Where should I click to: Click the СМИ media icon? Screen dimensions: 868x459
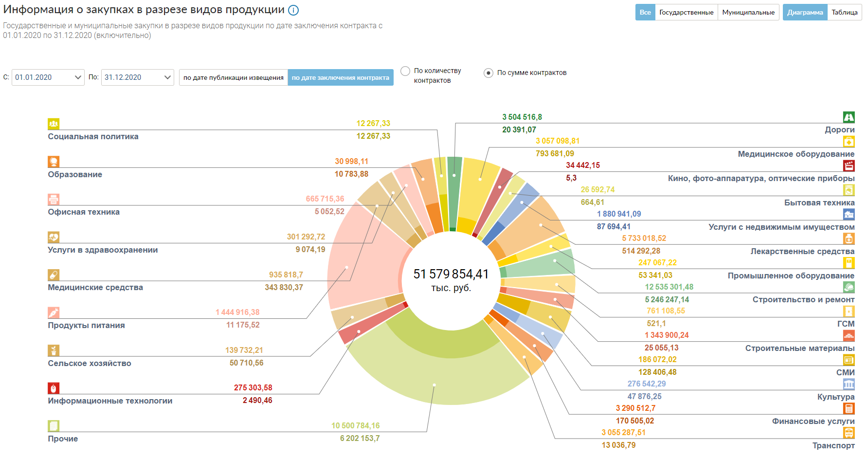coord(849,360)
